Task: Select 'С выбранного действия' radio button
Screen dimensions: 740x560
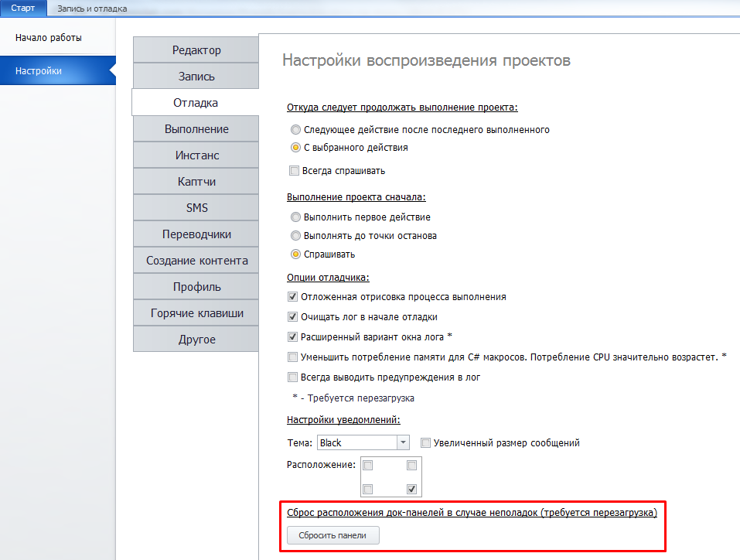Action: (x=295, y=147)
